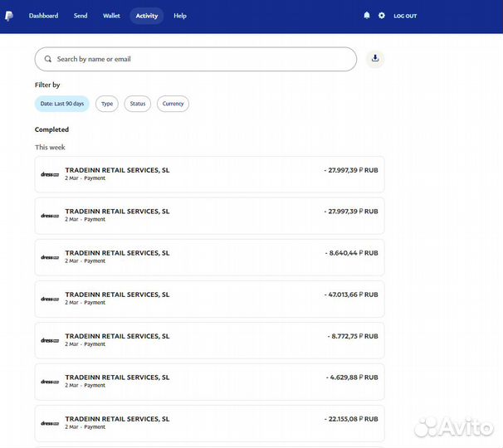The width and height of the screenshot is (503, 448).
Task: Click the LOG OUT link
Action: click(x=405, y=16)
